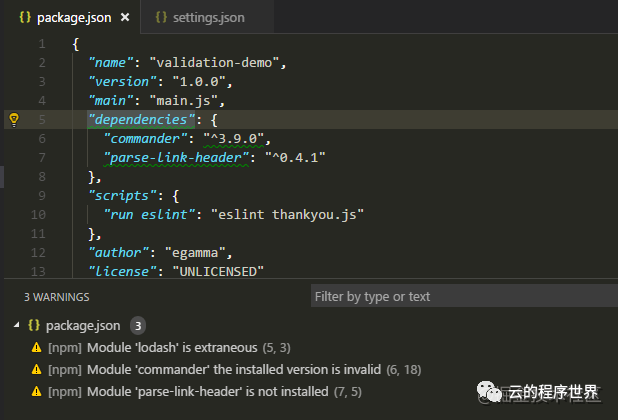The width and height of the screenshot is (618, 420).
Task: Click the "name" key on line 2
Action: (110, 63)
